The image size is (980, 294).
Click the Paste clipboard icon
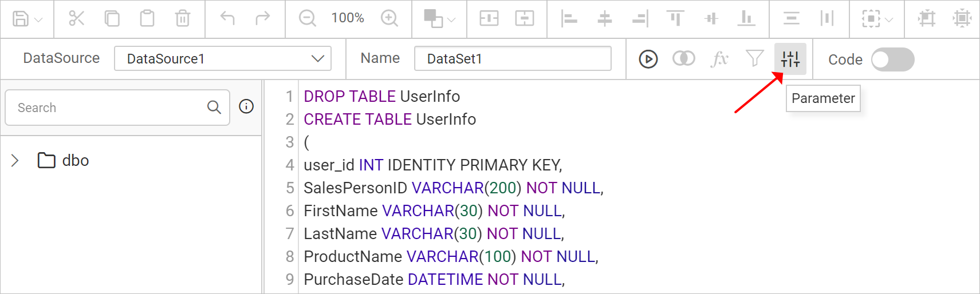pyautogui.click(x=147, y=18)
